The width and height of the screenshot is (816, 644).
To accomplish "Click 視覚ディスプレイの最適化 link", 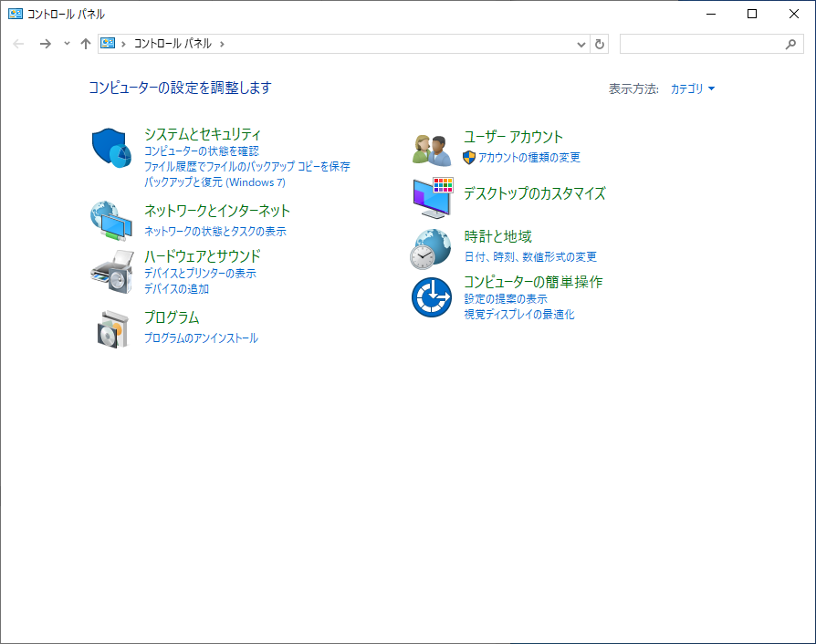I will click(519, 315).
